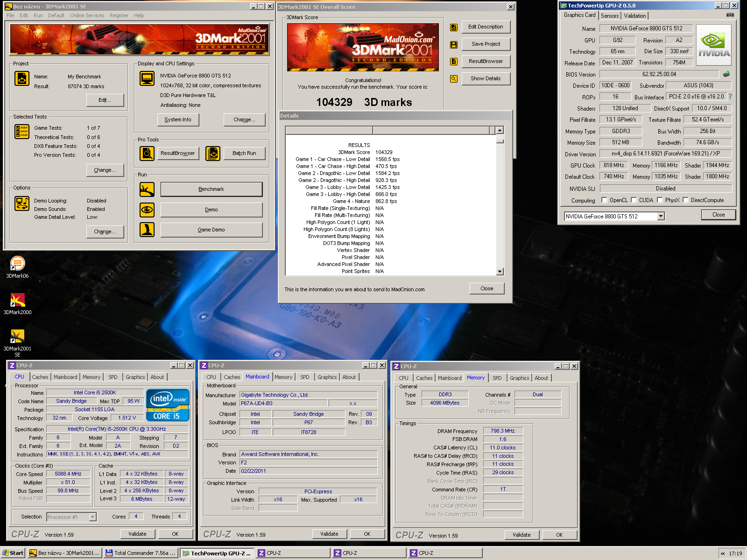Click the NVIDIA logo in GPU-Z
The width and height of the screenshot is (747, 560).
coord(714,45)
